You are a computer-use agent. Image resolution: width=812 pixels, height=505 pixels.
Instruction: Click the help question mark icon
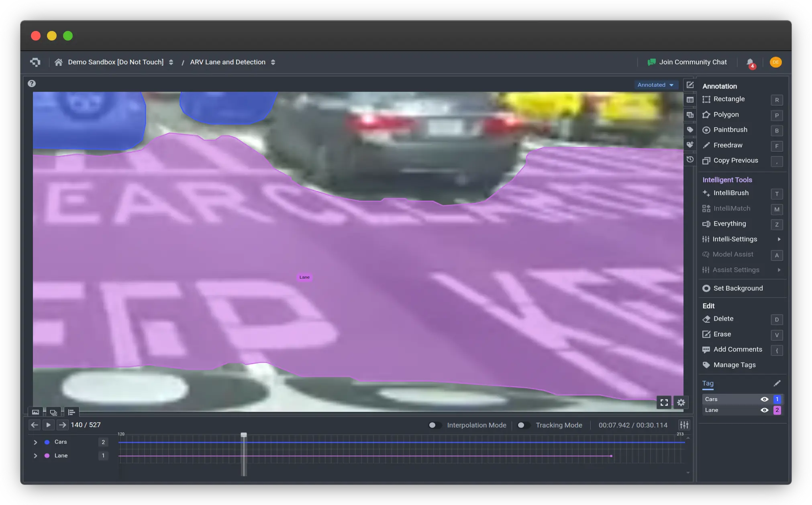(x=32, y=83)
